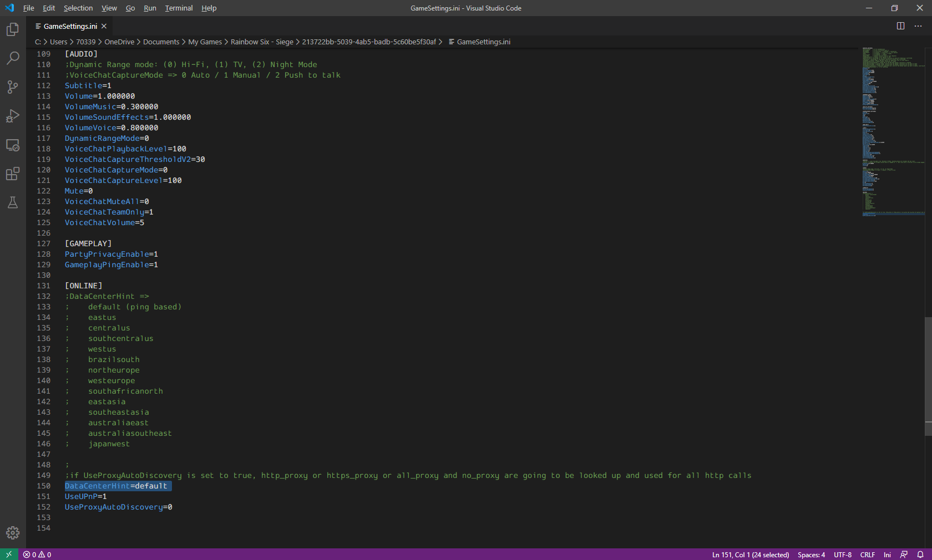
Task: Place cursor on [GAMEPLAY] section header
Action: [88, 243]
